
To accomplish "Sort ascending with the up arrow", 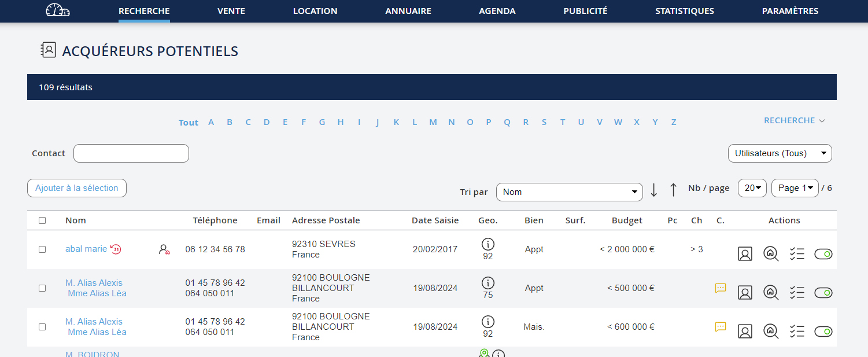I will pyautogui.click(x=673, y=190).
